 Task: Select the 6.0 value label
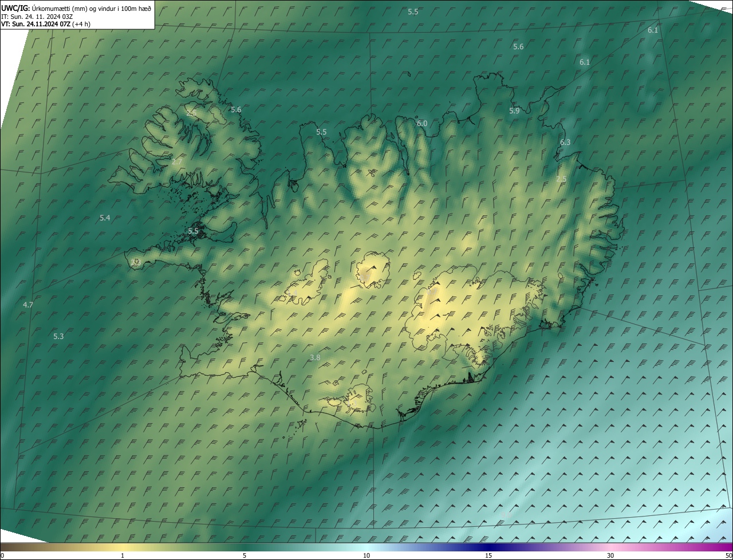tap(422, 123)
